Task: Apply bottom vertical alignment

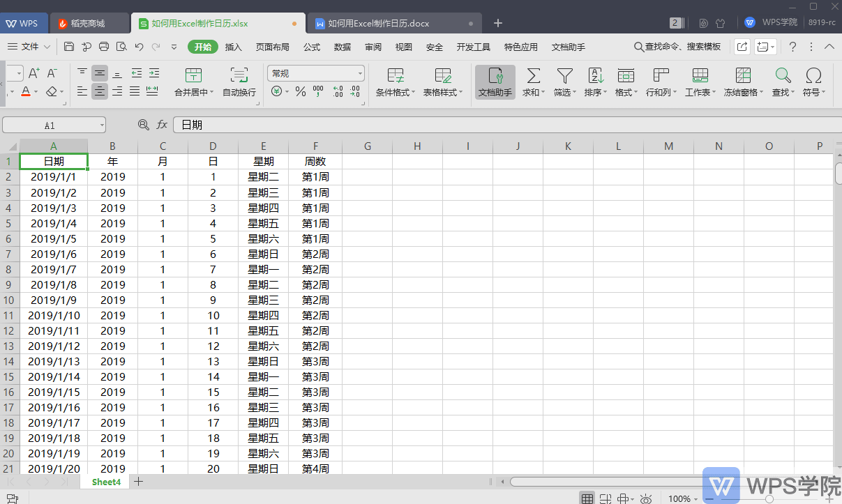Action: point(117,73)
